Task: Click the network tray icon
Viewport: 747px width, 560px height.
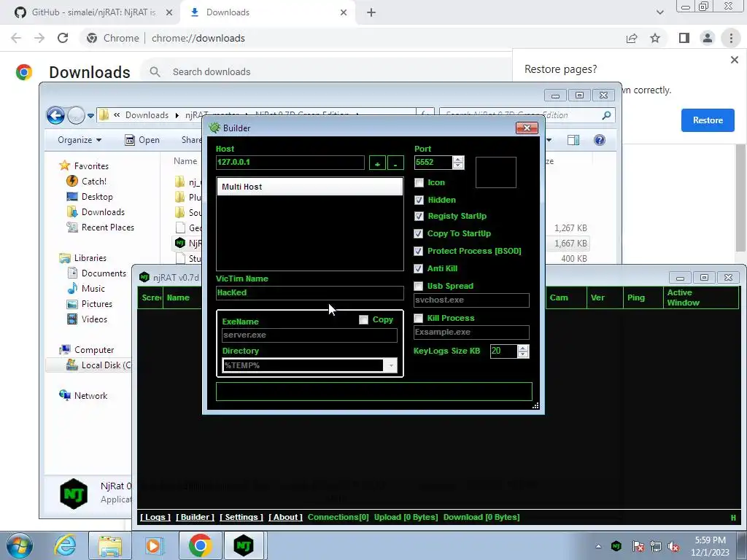Action: pyautogui.click(x=656, y=546)
